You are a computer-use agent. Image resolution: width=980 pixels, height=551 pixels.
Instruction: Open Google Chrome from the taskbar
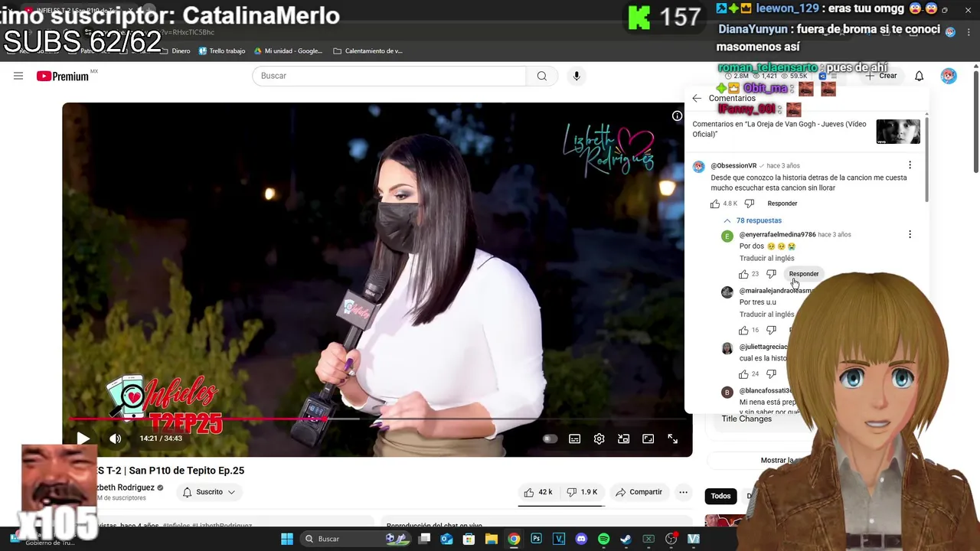coord(514,539)
